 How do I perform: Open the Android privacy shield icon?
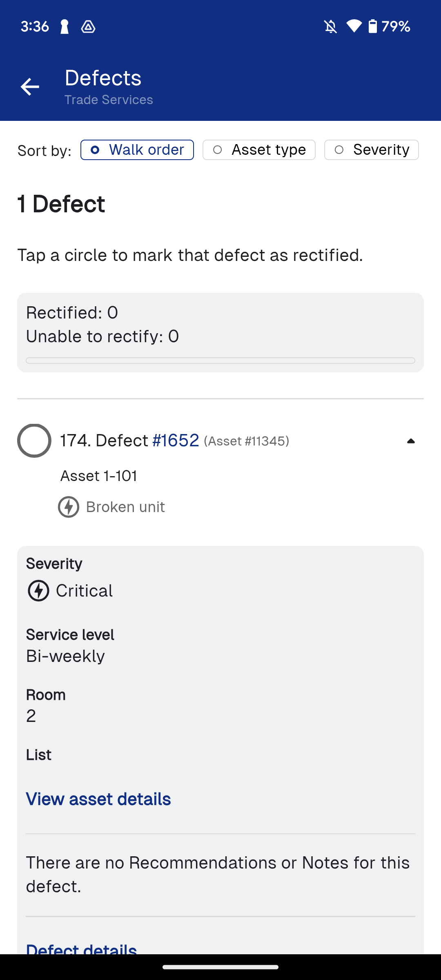pyautogui.click(x=88, y=27)
